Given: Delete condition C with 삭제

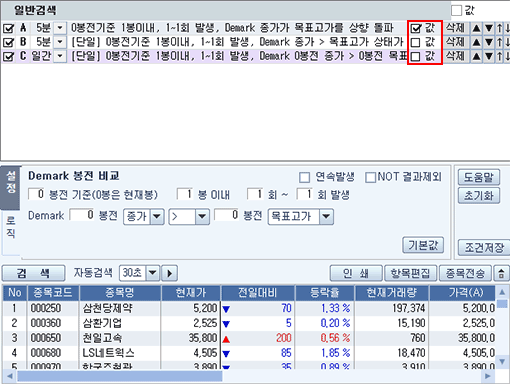Looking at the screenshot, I should pos(455,56).
